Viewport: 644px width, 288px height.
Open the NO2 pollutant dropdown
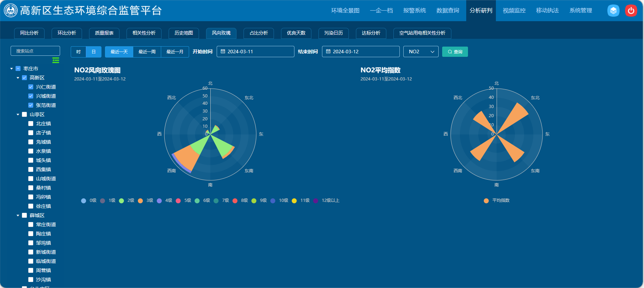tap(421, 52)
